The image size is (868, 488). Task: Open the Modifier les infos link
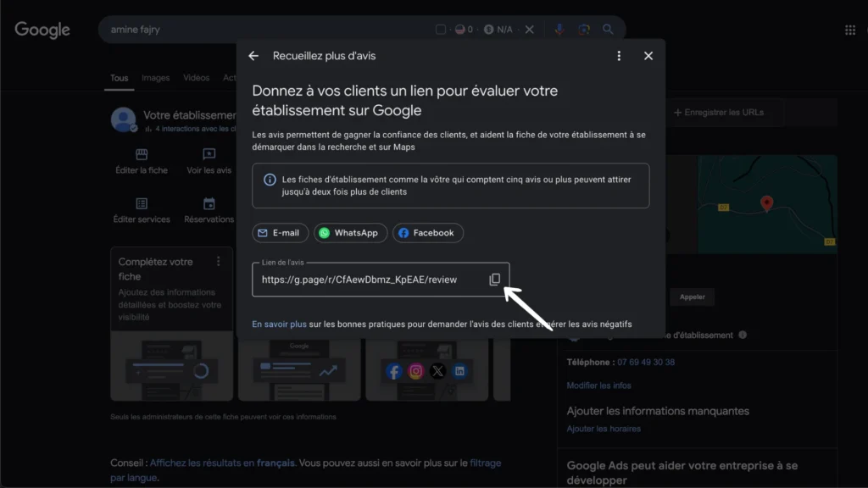click(x=599, y=385)
